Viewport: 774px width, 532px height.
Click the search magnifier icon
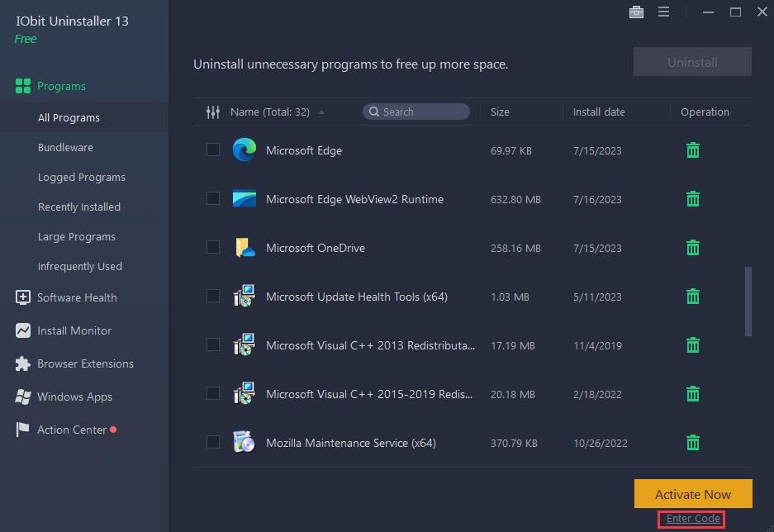[x=374, y=112]
